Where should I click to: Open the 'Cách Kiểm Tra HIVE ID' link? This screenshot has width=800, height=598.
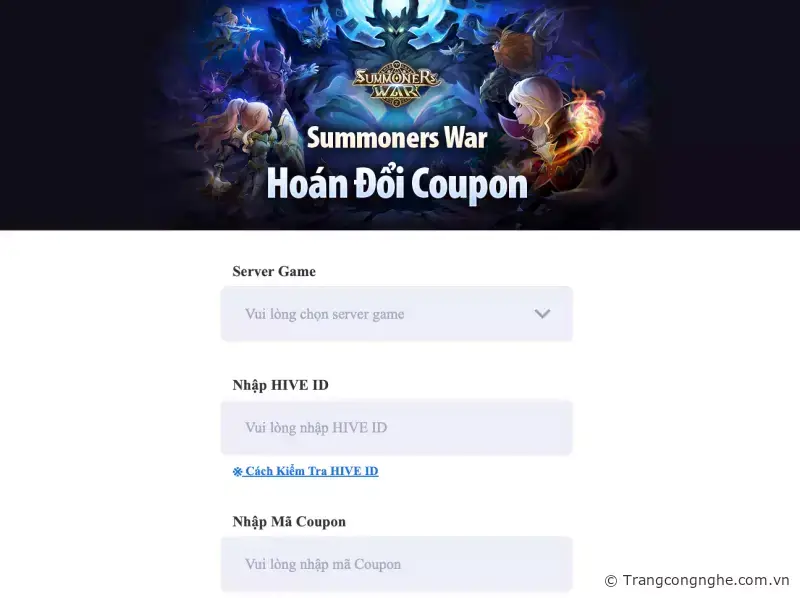coord(311,471)
